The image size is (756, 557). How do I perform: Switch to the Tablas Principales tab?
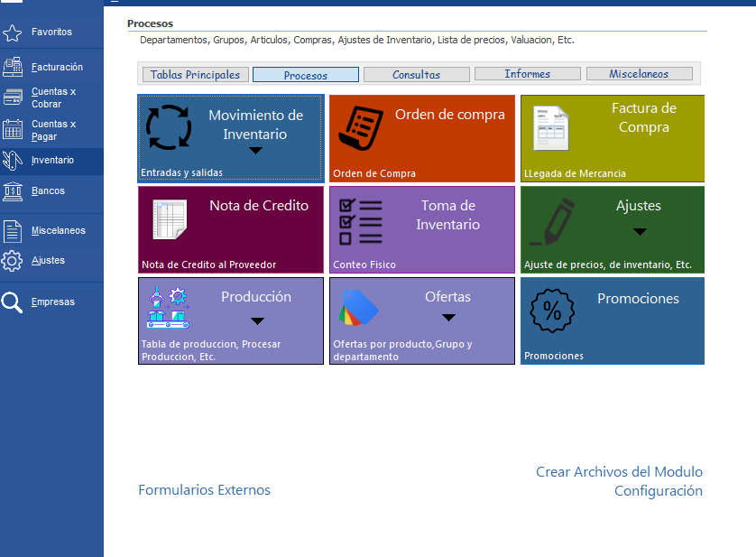pos(195,75)
